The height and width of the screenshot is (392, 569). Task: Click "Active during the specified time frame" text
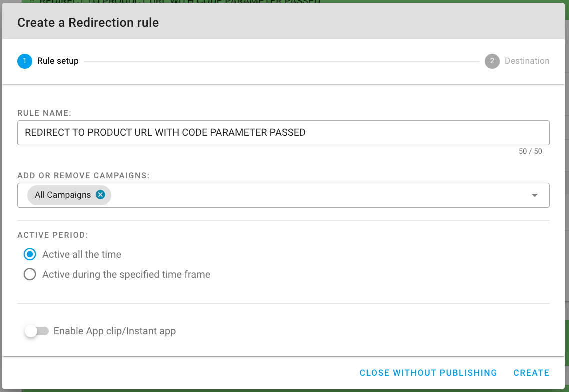126,274
